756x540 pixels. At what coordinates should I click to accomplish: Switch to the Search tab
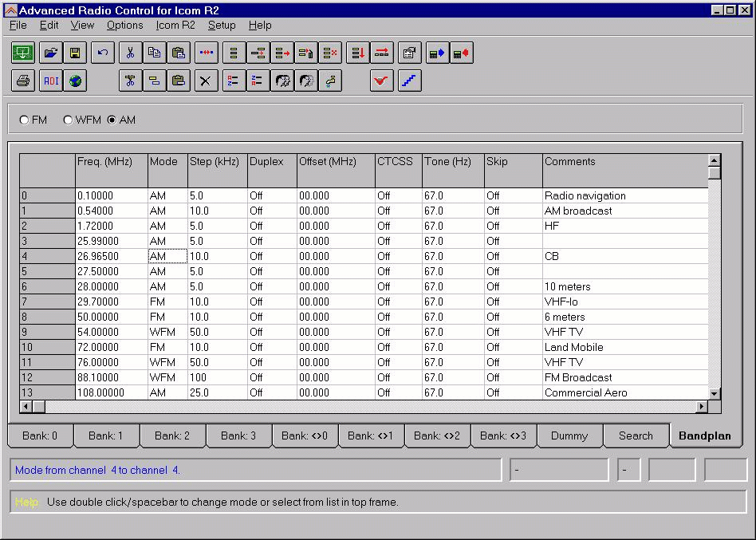click(x=636, y=436)
